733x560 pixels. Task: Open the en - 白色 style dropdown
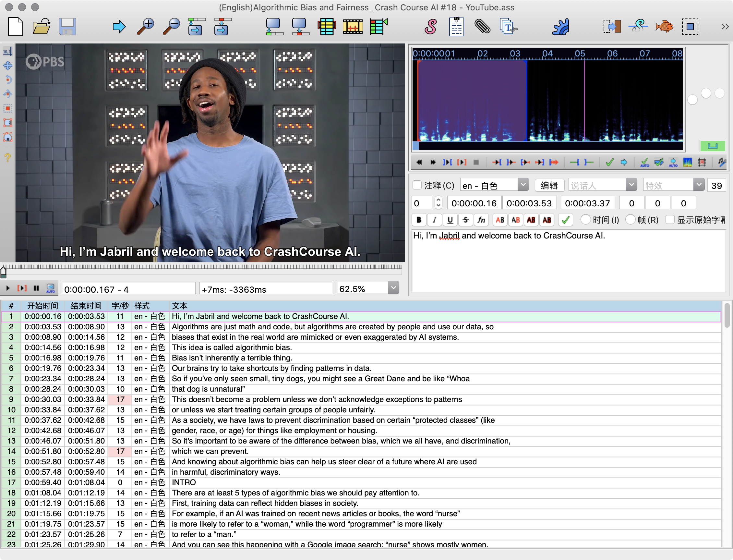523,185
